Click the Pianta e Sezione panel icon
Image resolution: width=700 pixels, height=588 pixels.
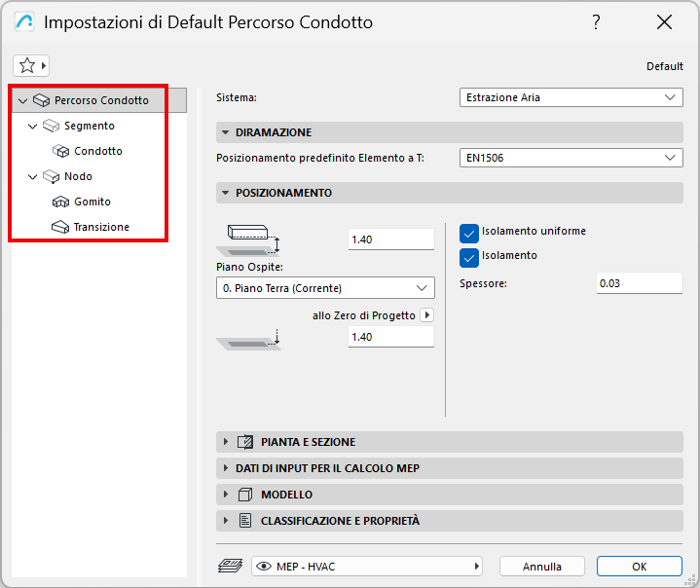245,442
